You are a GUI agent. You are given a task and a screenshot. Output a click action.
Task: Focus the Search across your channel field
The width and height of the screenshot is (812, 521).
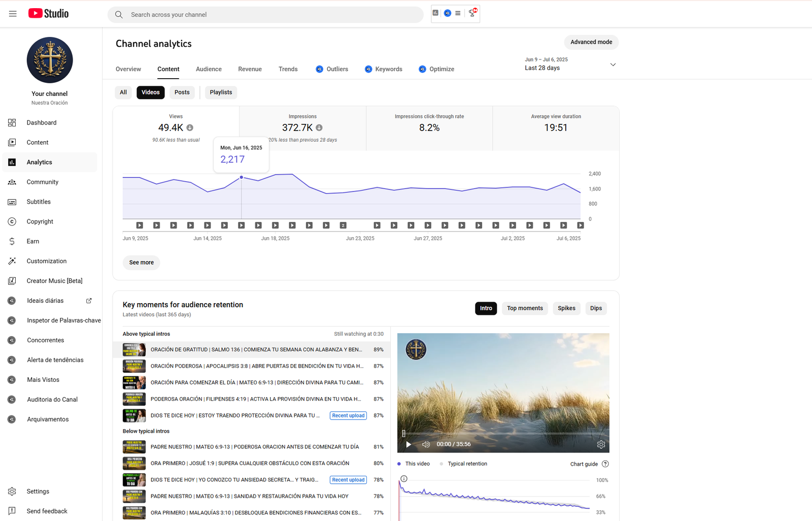[x=265, y=15]
